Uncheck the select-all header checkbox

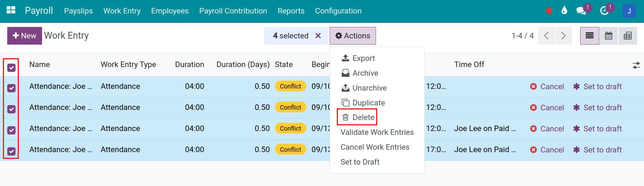click(x=11, y=67)
